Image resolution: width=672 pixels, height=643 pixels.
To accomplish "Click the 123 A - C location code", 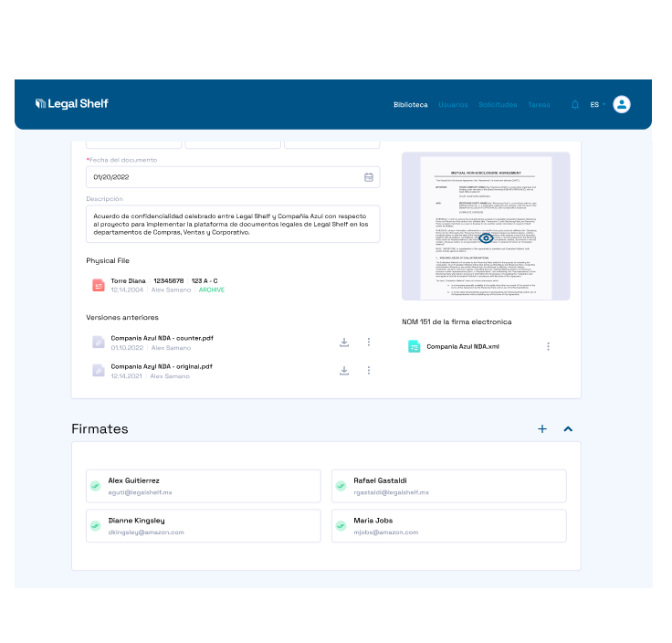I will 205,280.
